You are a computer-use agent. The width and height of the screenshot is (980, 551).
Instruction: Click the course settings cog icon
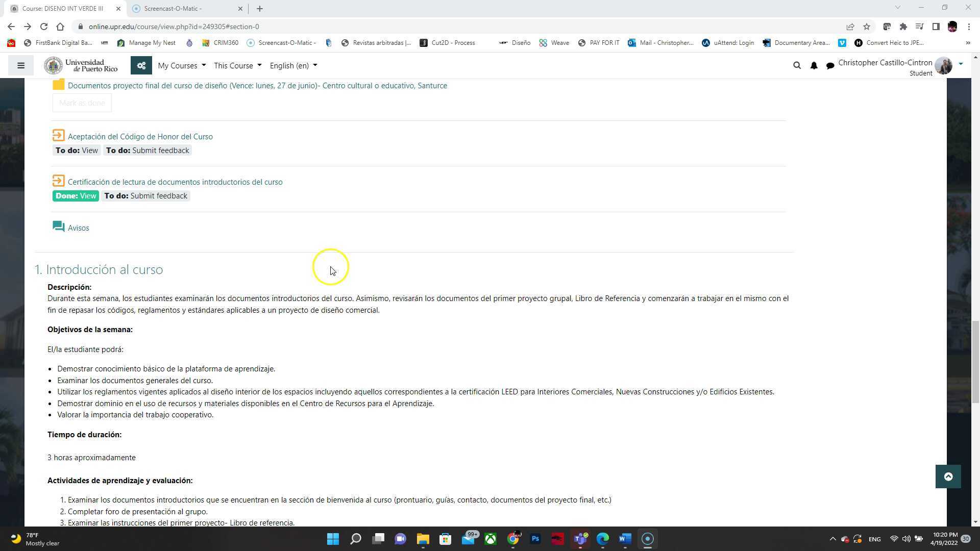(141, 65)
